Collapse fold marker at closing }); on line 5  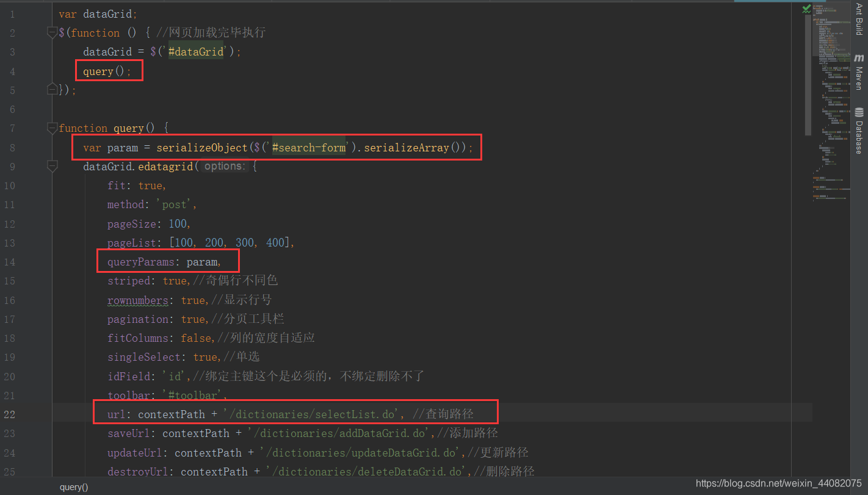pyautogui.click(x=52, y=90)
